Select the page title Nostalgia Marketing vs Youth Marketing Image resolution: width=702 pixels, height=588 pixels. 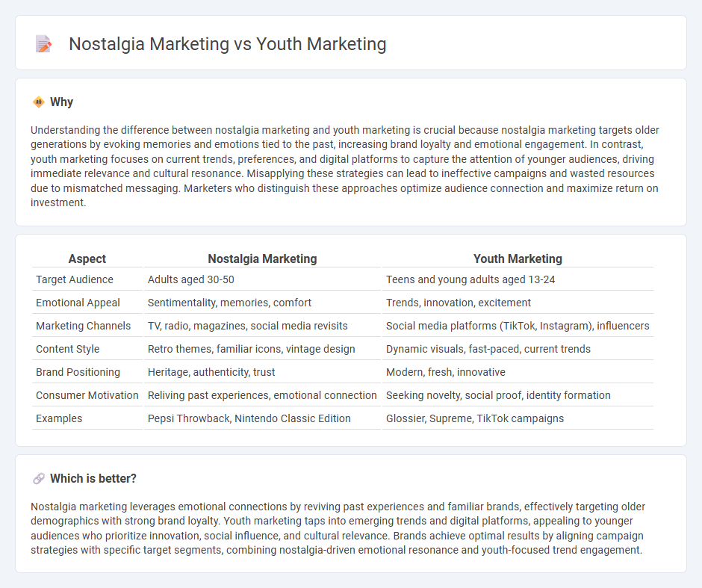(228, 44)
